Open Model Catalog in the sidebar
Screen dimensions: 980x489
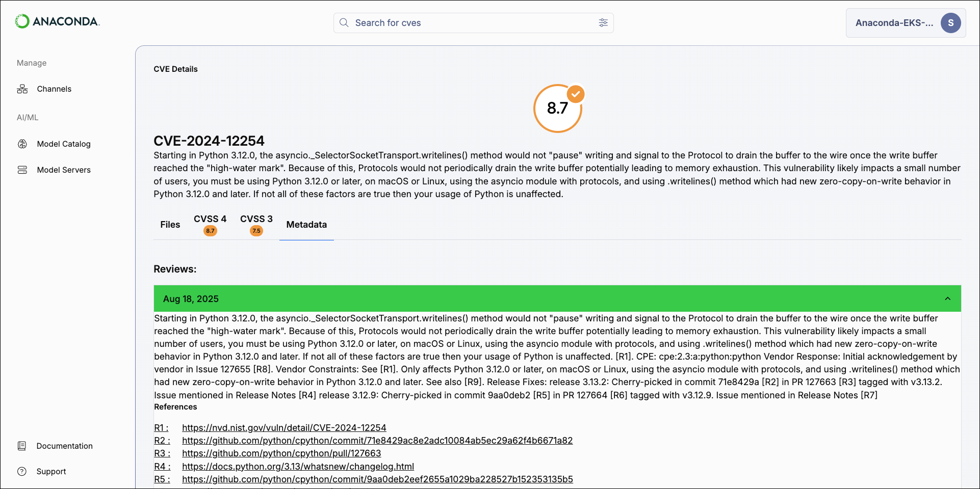coord(64,144)
